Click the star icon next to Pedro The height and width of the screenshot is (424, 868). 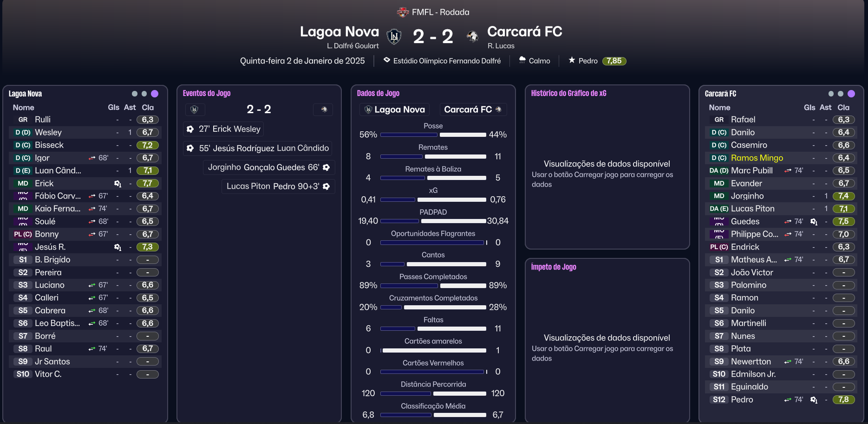pos(572,60)
